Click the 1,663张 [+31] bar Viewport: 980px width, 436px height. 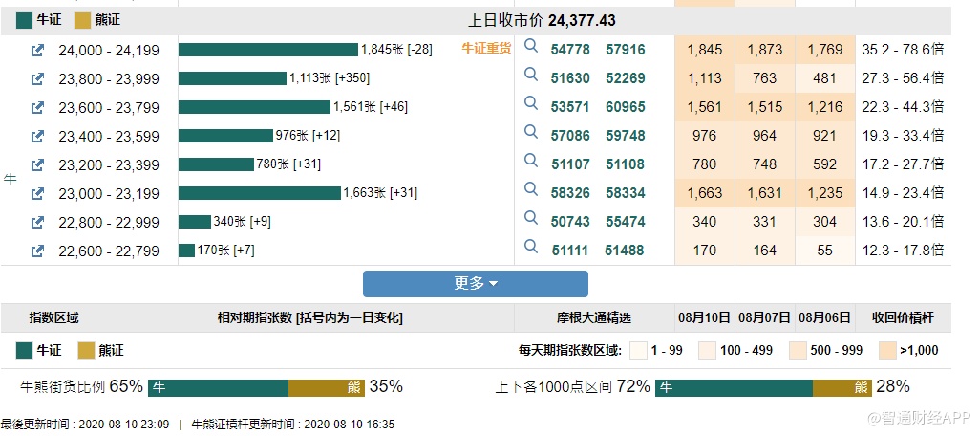click(260, 193)
